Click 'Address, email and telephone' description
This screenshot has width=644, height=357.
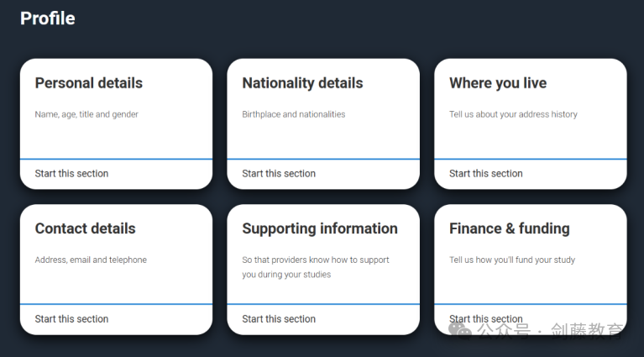(x=91, y=260)
